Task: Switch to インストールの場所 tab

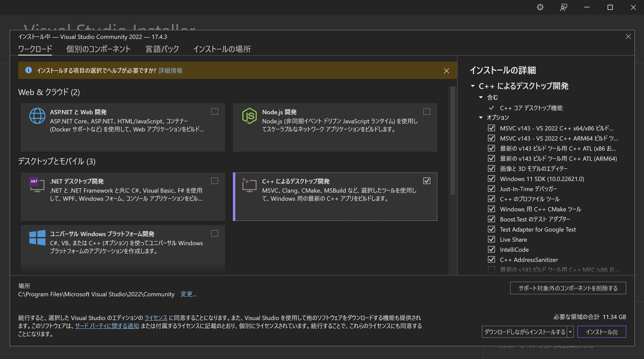Action: [x=222, y=49]
